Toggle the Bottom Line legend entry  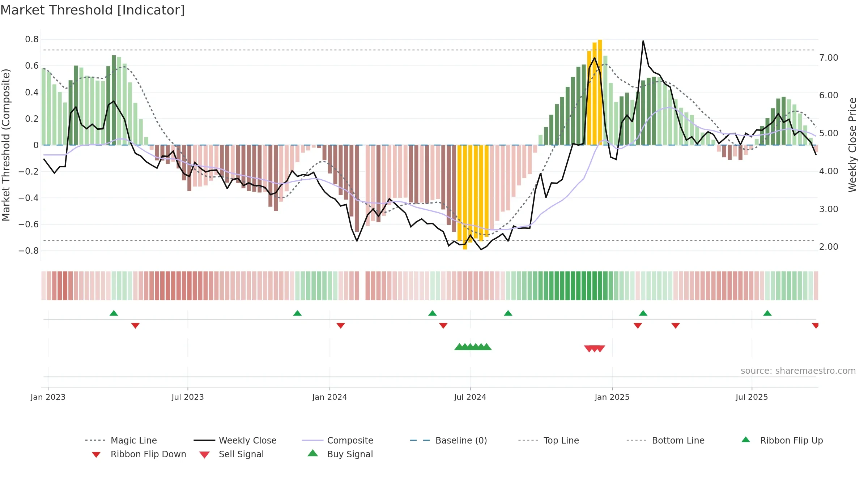coord(665,440)
